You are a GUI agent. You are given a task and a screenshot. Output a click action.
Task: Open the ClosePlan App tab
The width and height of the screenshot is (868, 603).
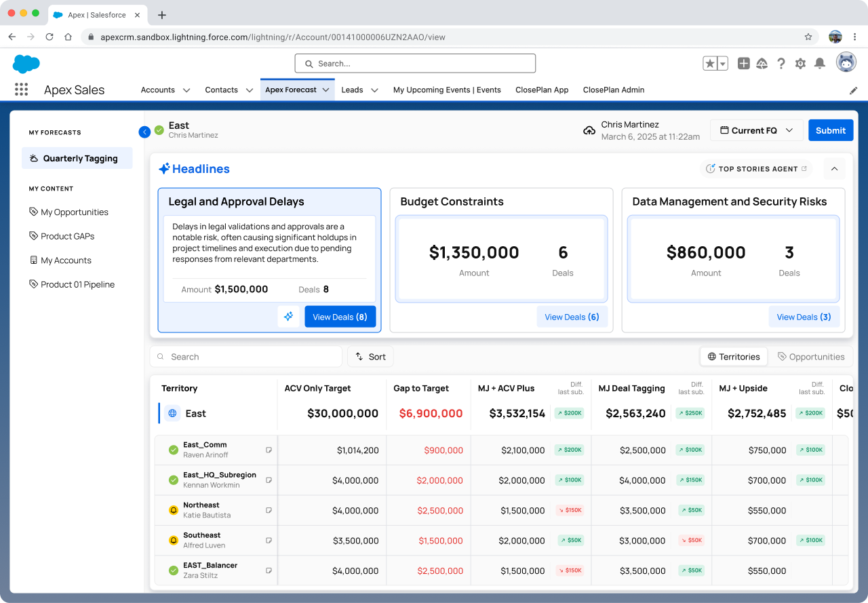542,90
